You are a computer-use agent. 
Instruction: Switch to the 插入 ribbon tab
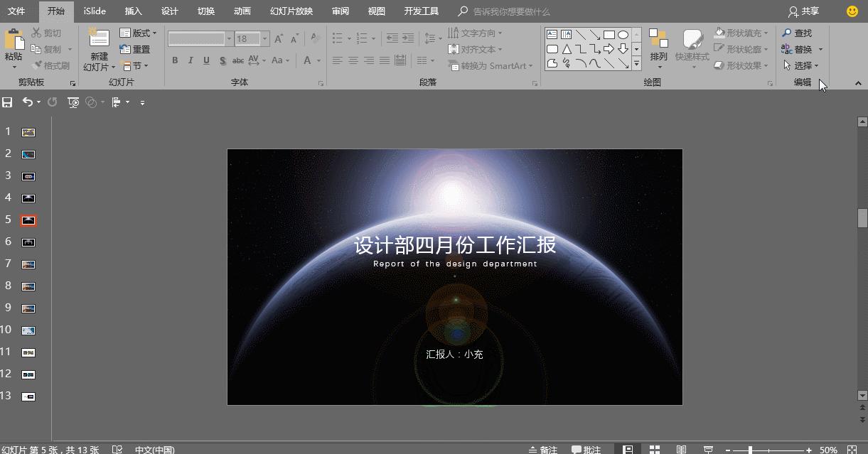coord(133,11)
